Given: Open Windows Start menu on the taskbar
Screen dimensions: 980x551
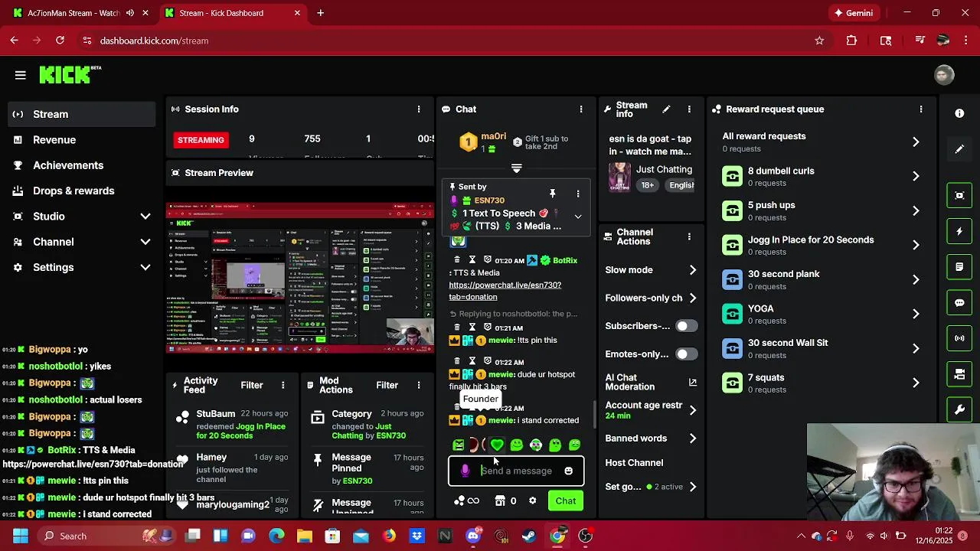Looking at the screenshot, I should click(20, 536).
